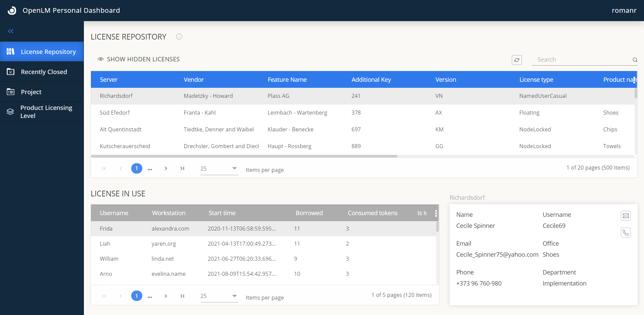The image size is (644, 315).
Task: Open the License Repository menu item
Action: pyautogui.click(x=48, y=52)
